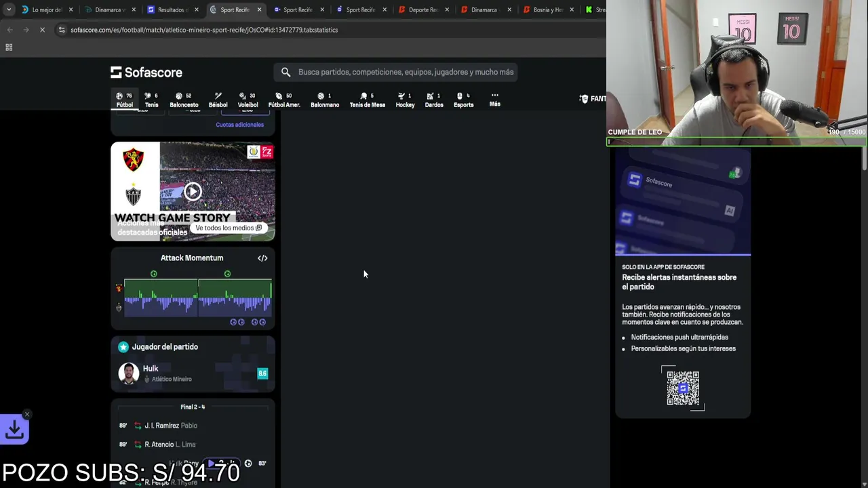Close the download widget overlay
This screenshot has height=488, width=868.
[x=27, y=414]
